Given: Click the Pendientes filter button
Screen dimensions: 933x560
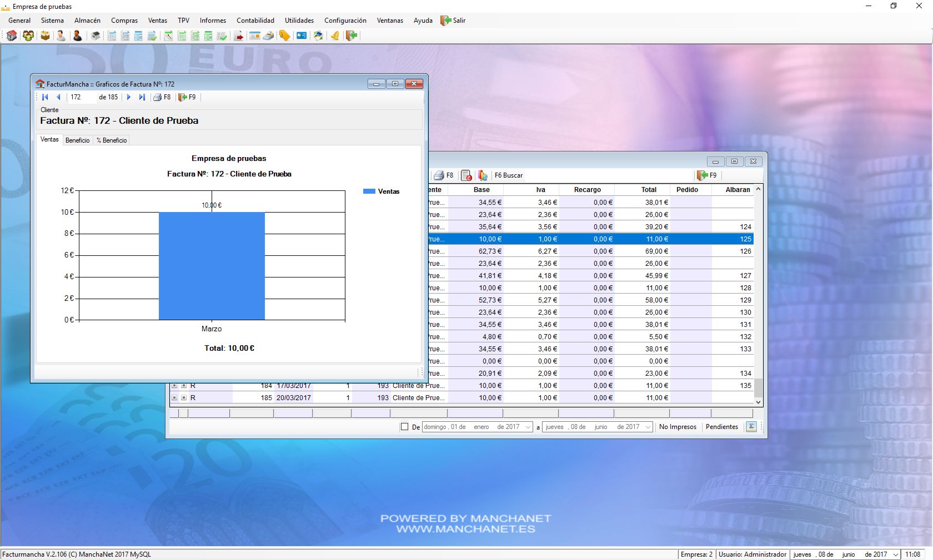Looking at the screenshot, I should click(721, 427).
